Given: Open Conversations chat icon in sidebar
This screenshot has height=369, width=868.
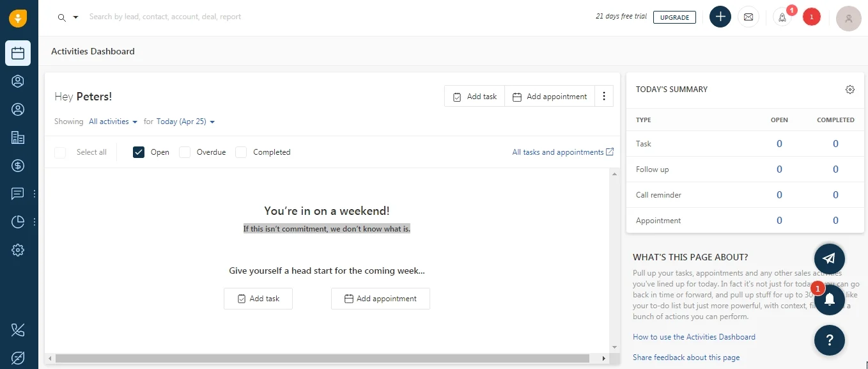Looking at the screenshot, I should point(18,194).
